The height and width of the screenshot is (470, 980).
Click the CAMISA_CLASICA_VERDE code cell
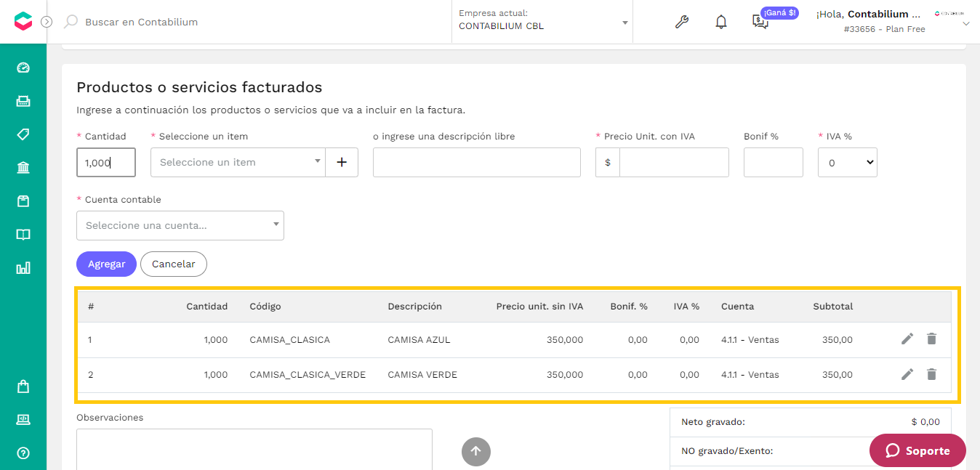pos(308,375)
